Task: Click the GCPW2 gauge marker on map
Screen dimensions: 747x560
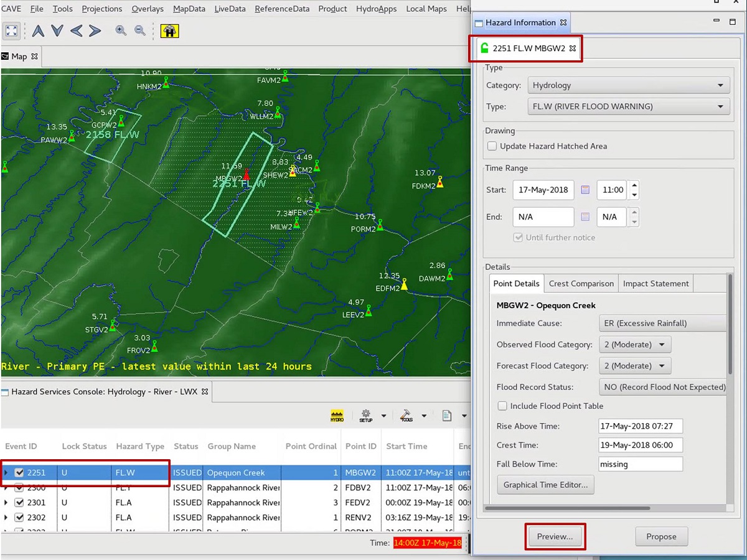Action: click(121, 120)
